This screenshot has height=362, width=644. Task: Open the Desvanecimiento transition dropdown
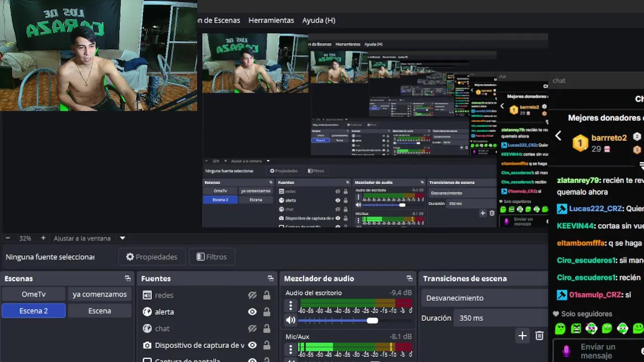click(485, 298)
